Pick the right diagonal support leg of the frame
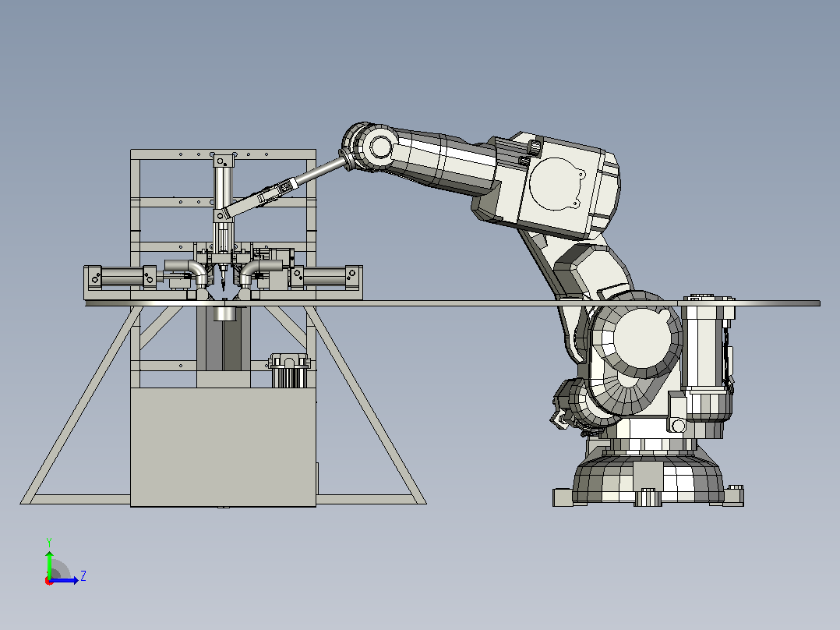The width and height of the screenshot is (840, 630). (x=366, y=405)
